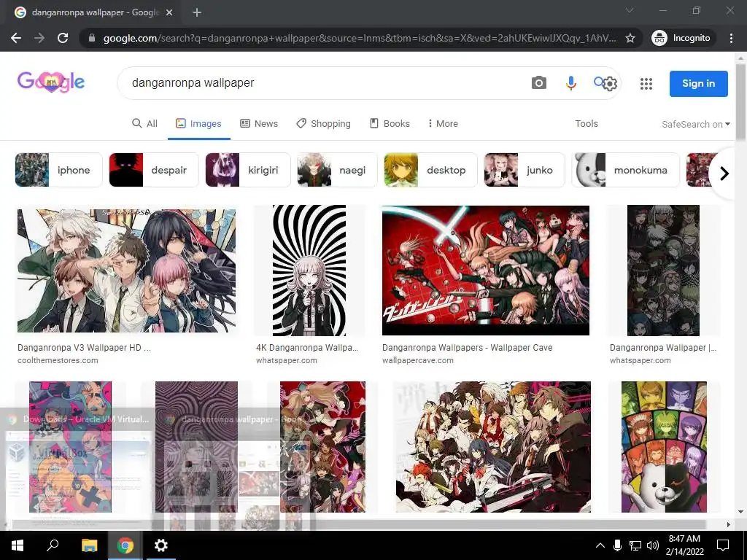Screen dimensions: 747x560
Task: Open the volume tray icon
Action: [x=653, y=545]
